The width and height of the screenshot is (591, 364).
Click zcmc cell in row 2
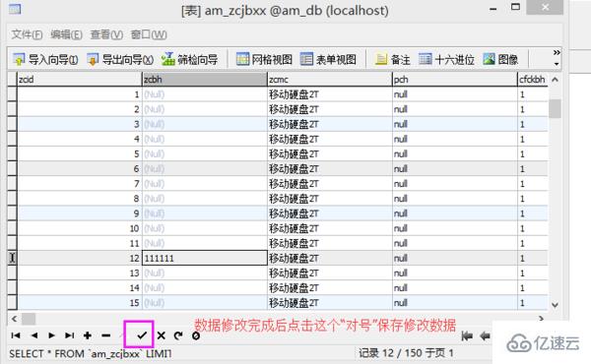(x=330, y=109)
